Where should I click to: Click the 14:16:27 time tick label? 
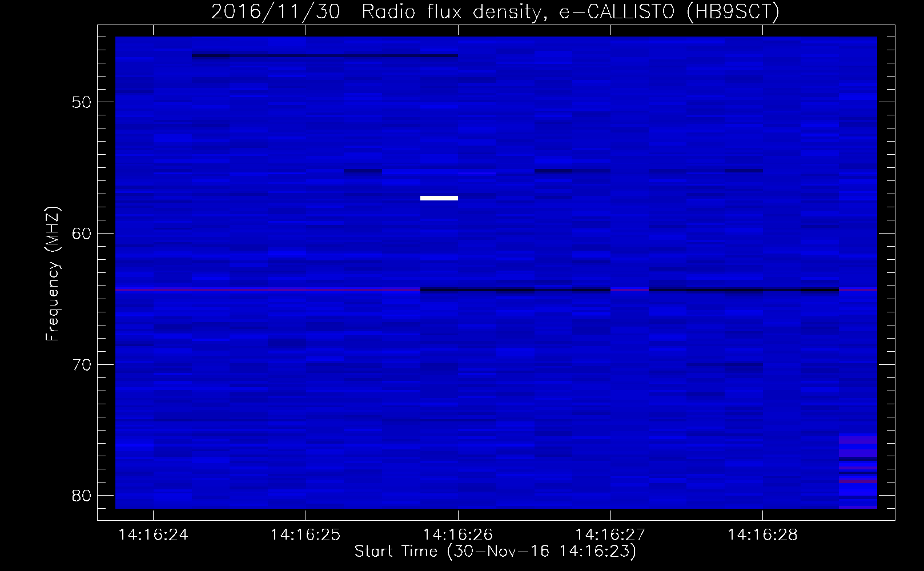(x=610, y=535)
